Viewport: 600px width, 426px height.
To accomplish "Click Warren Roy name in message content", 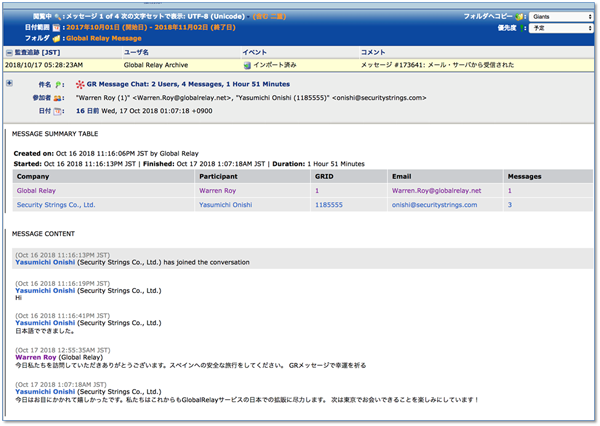I will pyautogui.click(x=36, y=357).
